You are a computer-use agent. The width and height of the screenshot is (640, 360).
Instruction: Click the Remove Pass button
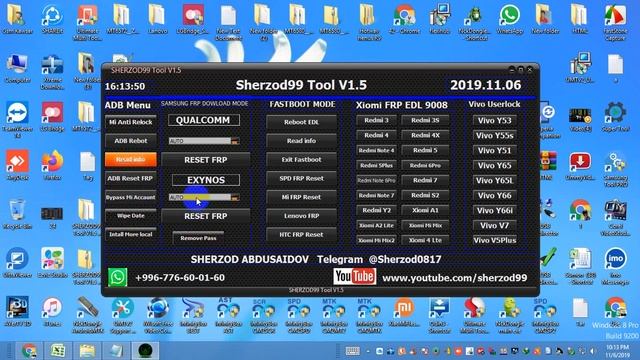click(x=198, y=238)
